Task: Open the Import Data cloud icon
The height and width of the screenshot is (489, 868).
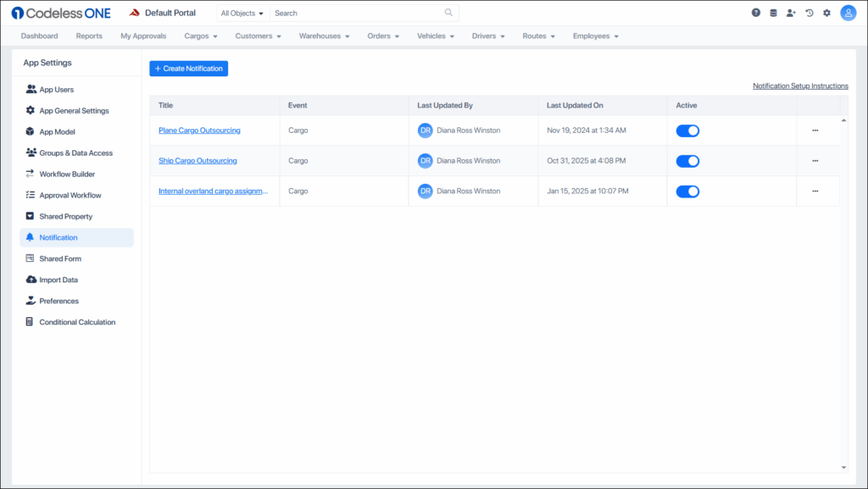Action: tap(30, 279)
